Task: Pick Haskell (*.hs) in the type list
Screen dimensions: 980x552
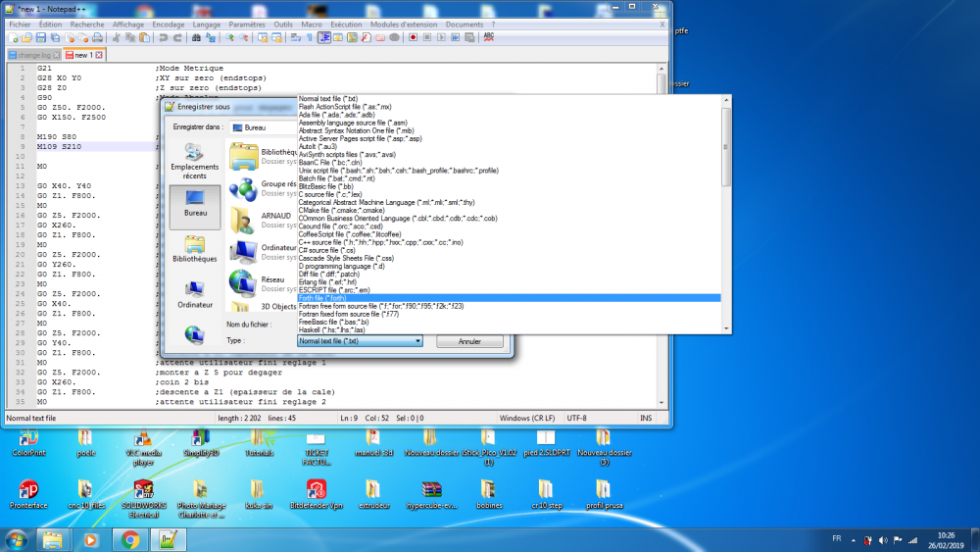Action: coord(509,330)
